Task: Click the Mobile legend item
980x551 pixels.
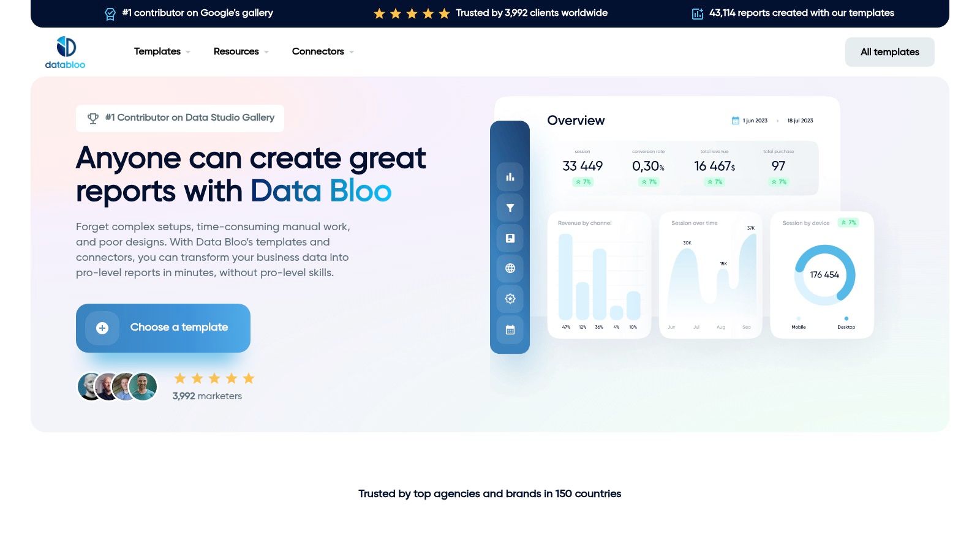Action: [799, 323]
